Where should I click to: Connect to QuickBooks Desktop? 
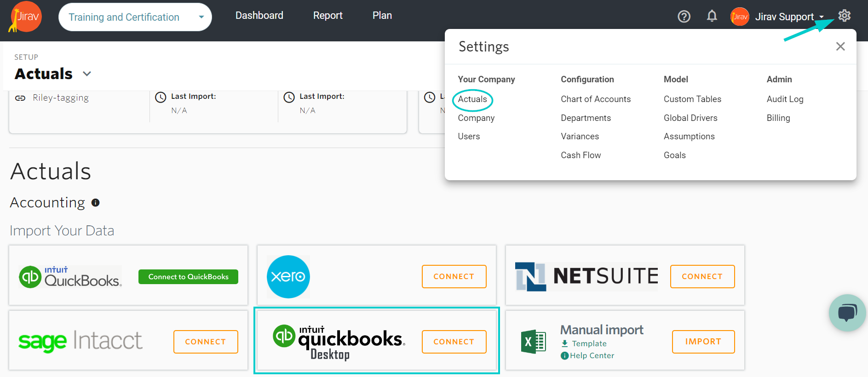tap(454, 342)
